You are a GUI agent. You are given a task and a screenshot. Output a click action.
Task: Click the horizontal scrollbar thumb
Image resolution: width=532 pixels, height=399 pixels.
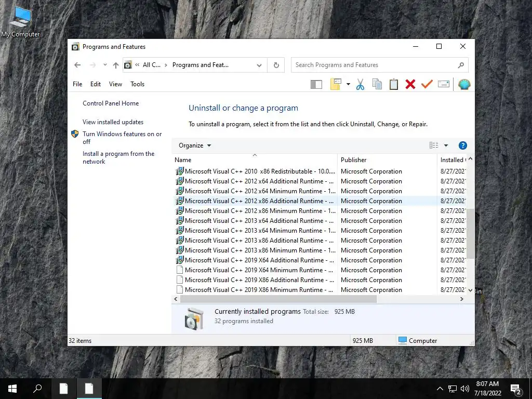pos(278,299)
